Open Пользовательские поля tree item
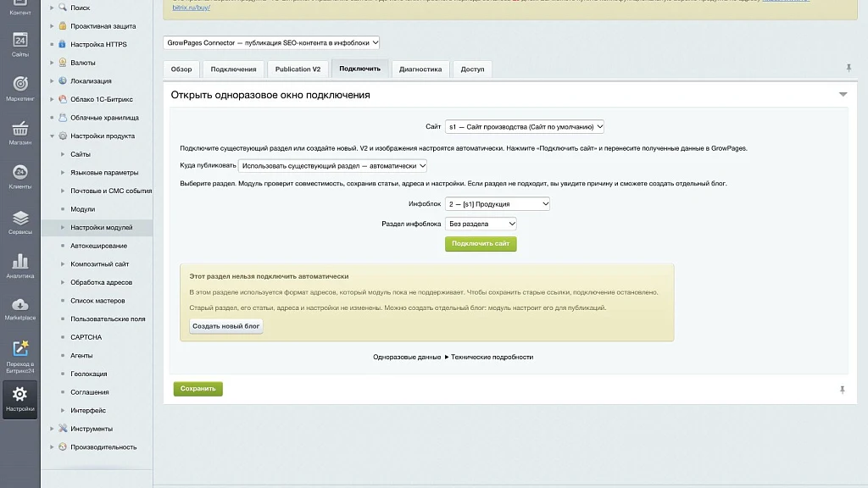This screenshot has height=488, width=868. 108,319
